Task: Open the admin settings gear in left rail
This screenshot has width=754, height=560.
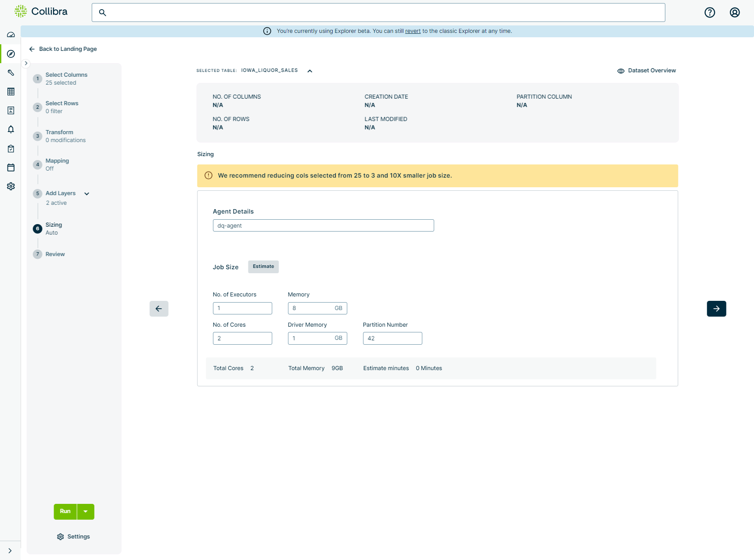Action: pyautogui.click(x=11, y=186)
